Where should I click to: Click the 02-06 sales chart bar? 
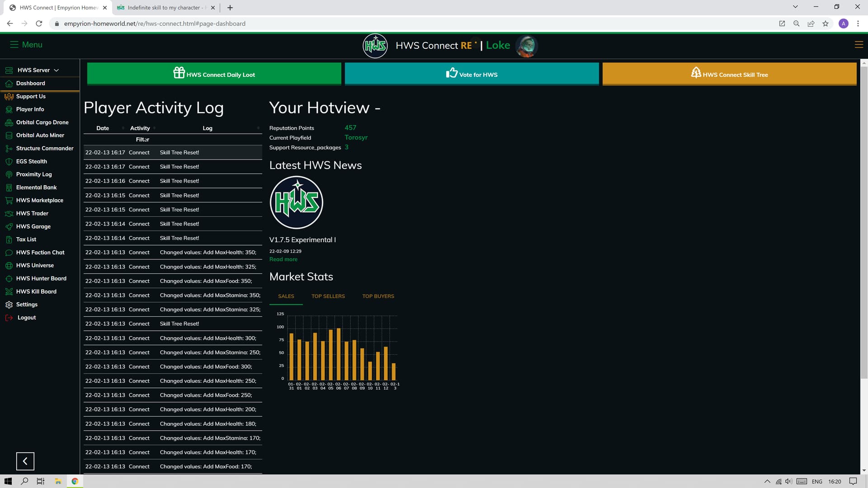339,354
